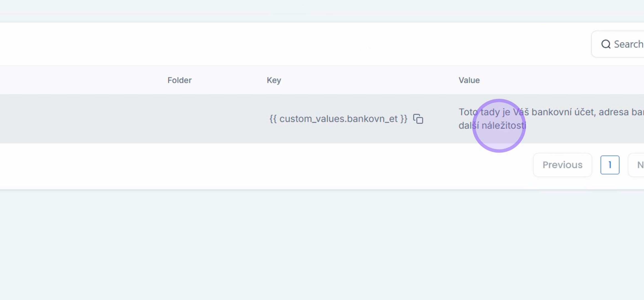Viewport: 644px width, 300px height.
Task: Select page 1 in pagination
Action: pos(610,165)
